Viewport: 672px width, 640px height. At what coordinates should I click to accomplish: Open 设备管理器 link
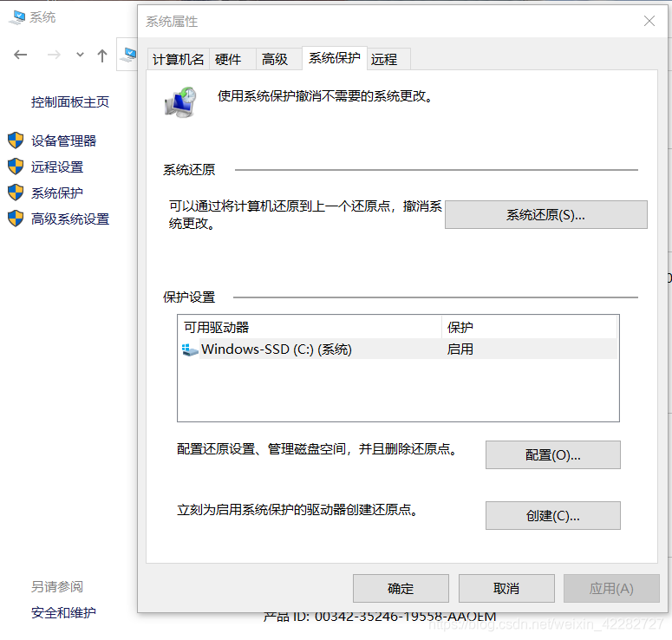[63, 140]
